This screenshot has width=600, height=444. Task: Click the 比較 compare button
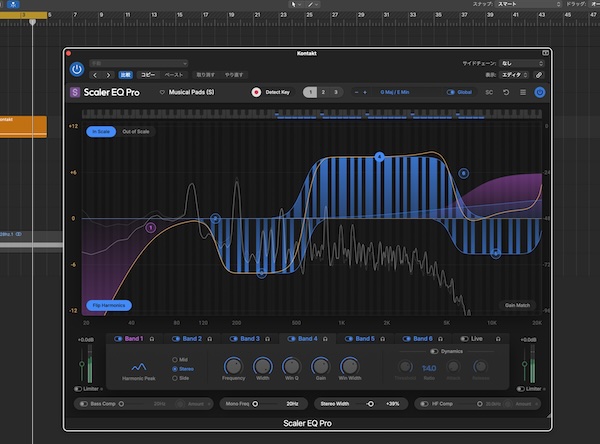point(126,75)
